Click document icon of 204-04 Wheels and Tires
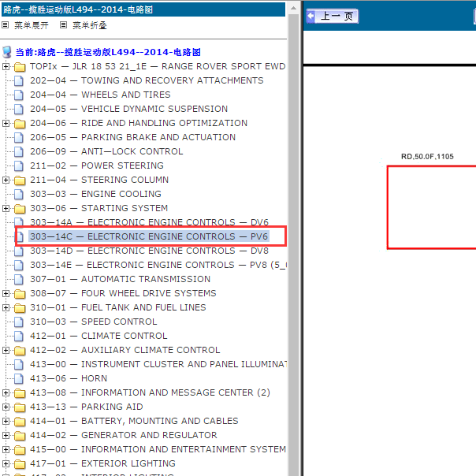The width and height of the screenshot is (476, 476). [19, 95]
